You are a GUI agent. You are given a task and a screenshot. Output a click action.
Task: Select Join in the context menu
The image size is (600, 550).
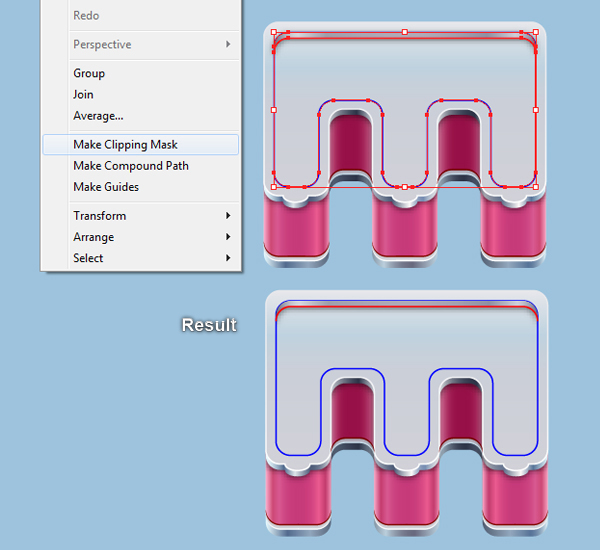click(x=140, y=94)
